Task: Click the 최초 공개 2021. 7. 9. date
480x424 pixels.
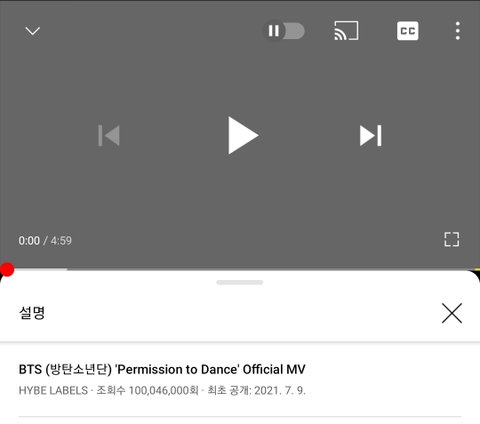Action: 257,390
